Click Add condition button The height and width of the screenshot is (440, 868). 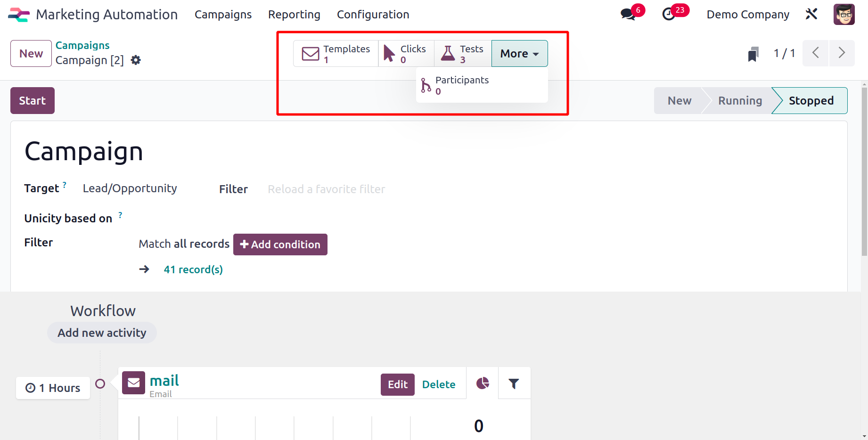(x=280, y=244)
